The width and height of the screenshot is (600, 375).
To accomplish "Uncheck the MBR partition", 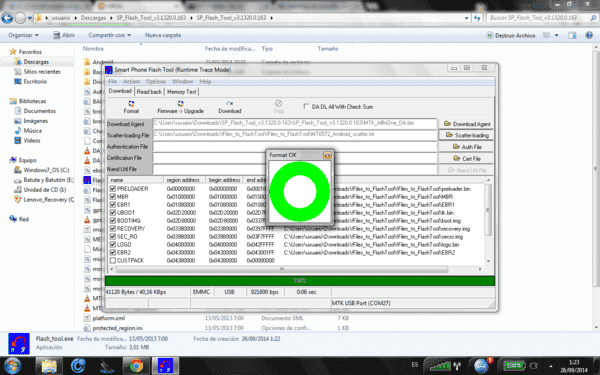I will (x=113, y=197).
